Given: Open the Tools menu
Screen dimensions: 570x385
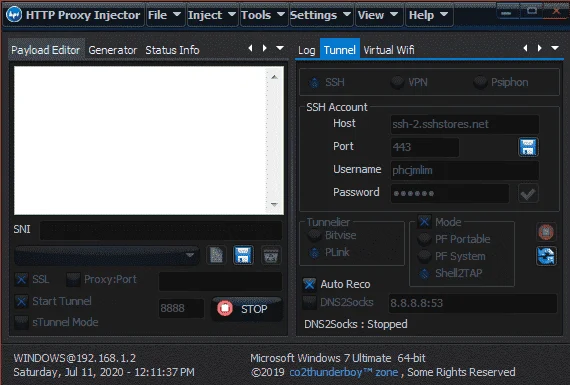Looking at the screenshot, I should (x=264, y=15).
